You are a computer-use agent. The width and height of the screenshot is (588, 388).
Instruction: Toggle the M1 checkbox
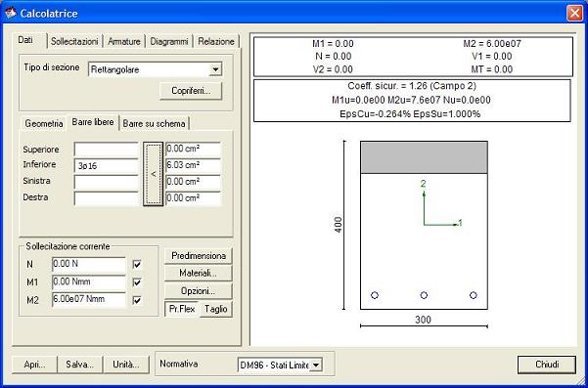(x=137, y=282)
